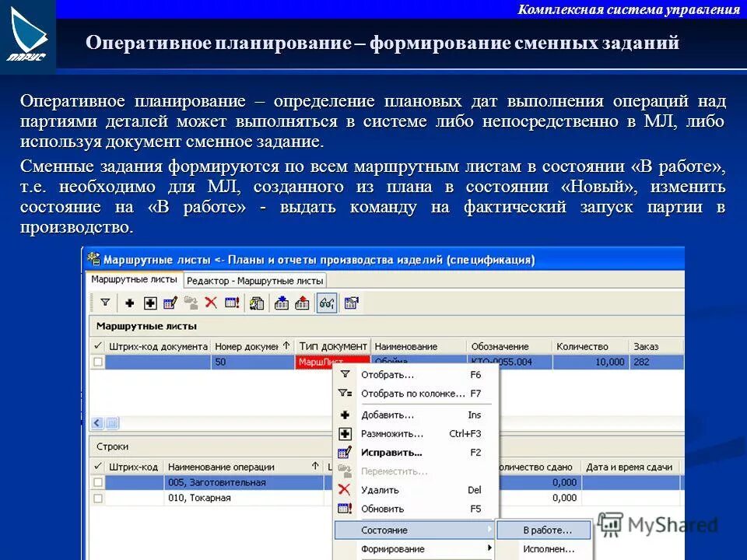Image resolution: width=747 pixels, height=560 pixels.
Task: Select the filter icon on the toolbar
Action: 104,303
